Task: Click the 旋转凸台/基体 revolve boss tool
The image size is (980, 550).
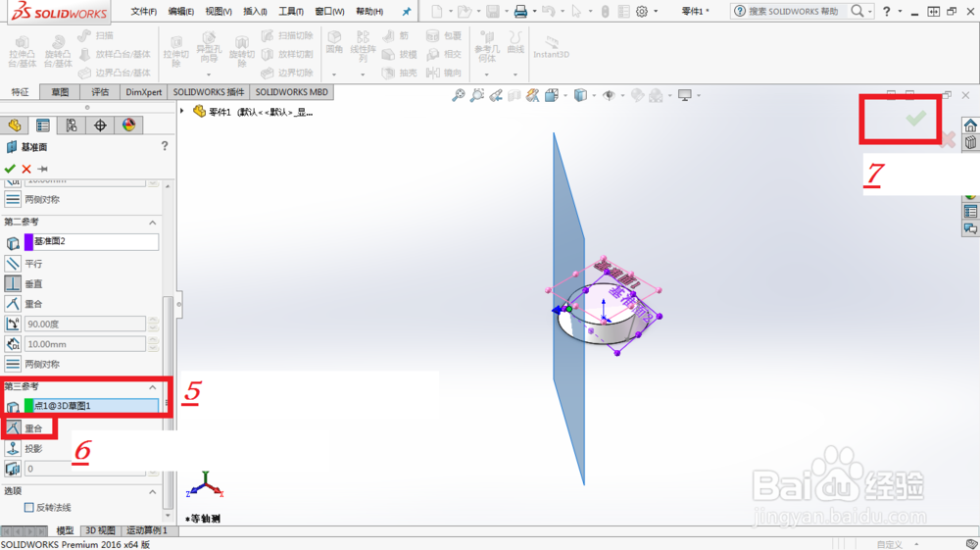Action: pyautogui.click(x=58, y=52)
